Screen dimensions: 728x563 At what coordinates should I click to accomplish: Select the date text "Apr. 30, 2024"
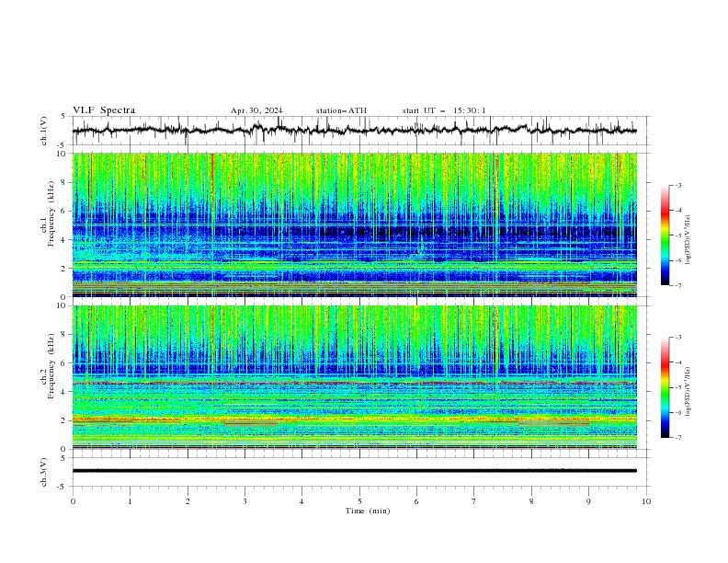[256, 110]
